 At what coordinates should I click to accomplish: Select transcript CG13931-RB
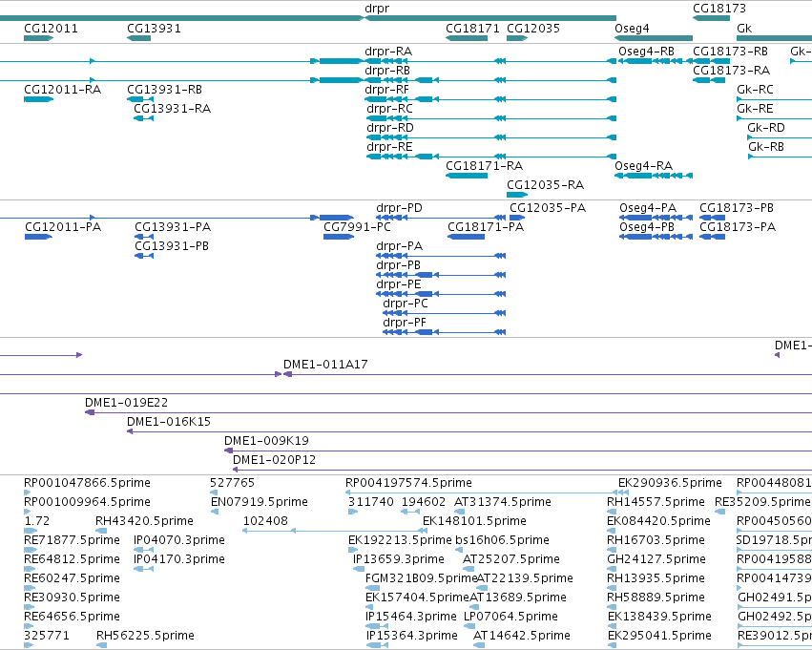(164, 90)
